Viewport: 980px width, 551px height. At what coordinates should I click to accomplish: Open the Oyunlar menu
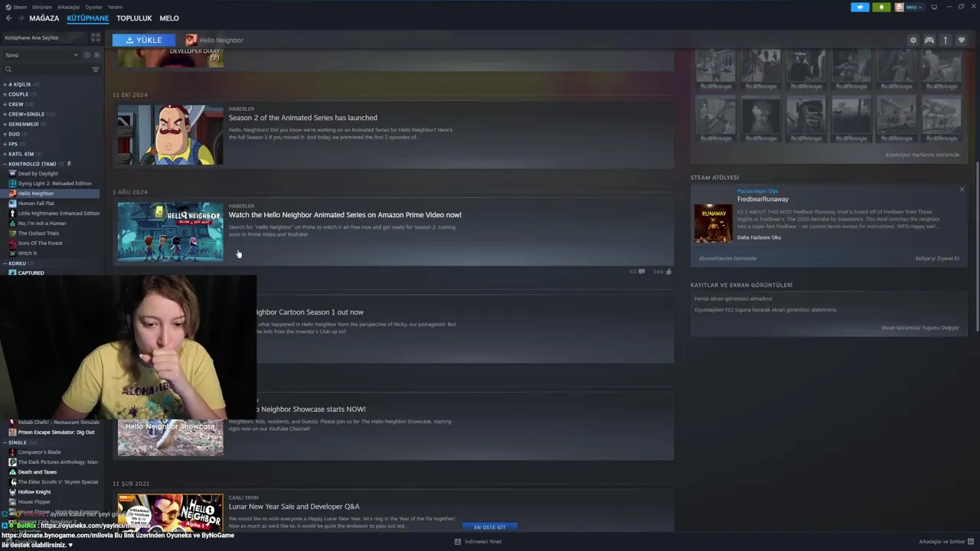[x=94, y=7]
